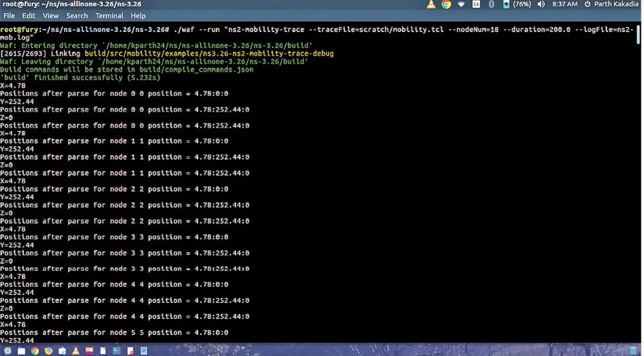Click the terminal vertical scrollbar
644x356 pixels.
tap(638, 34)
